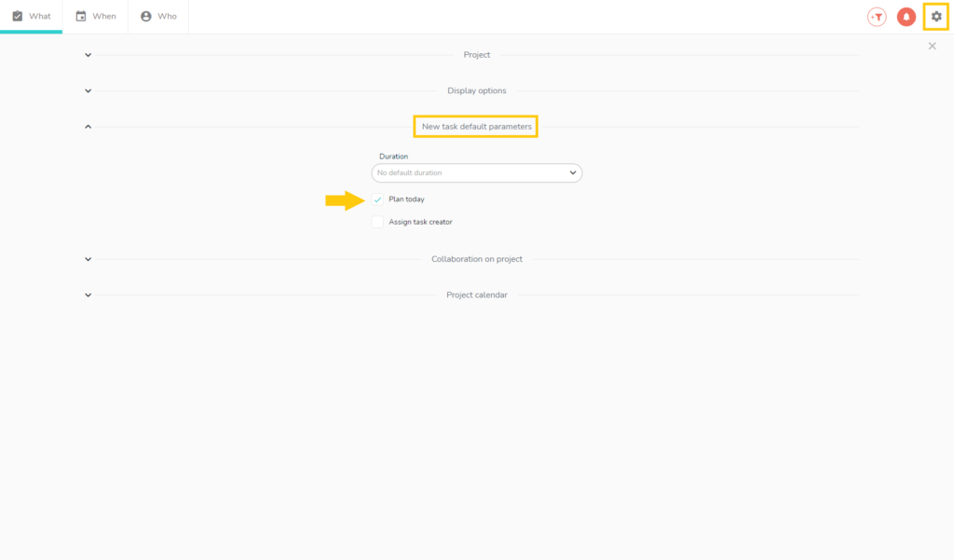Click the New task default parameters heading
Image resolution: width=954 pixels, height=560 pixels.
tap(477, 126)
